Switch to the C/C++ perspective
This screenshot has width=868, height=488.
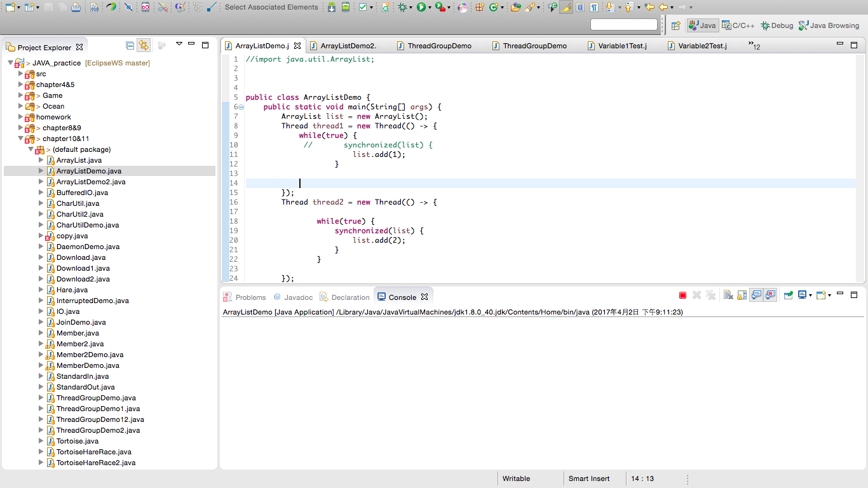[x=738, y=25]
